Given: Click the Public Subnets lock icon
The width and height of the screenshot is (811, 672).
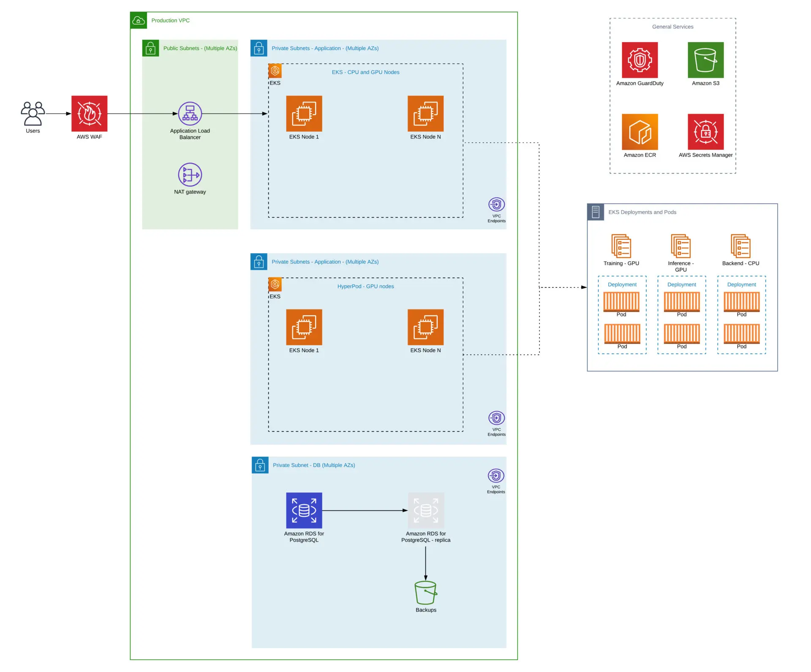Looking at the screenshot, I should point(150,48).
